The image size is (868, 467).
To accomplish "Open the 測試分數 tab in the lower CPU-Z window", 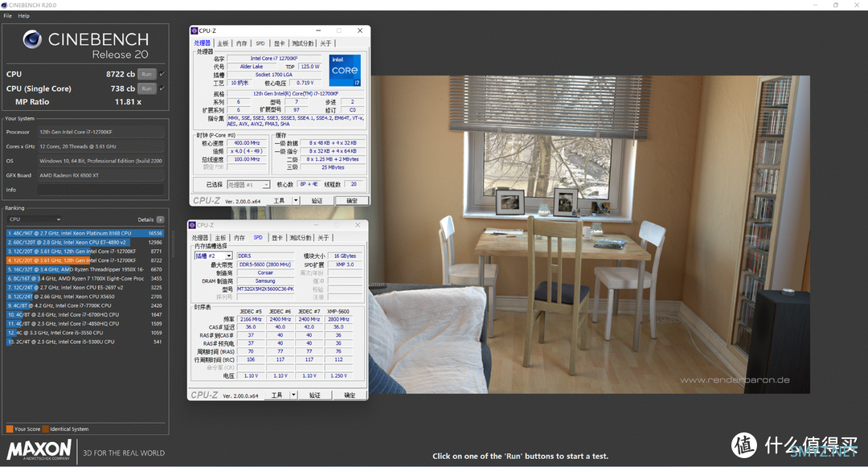I will pyautogui.click(x=300, y=238).
